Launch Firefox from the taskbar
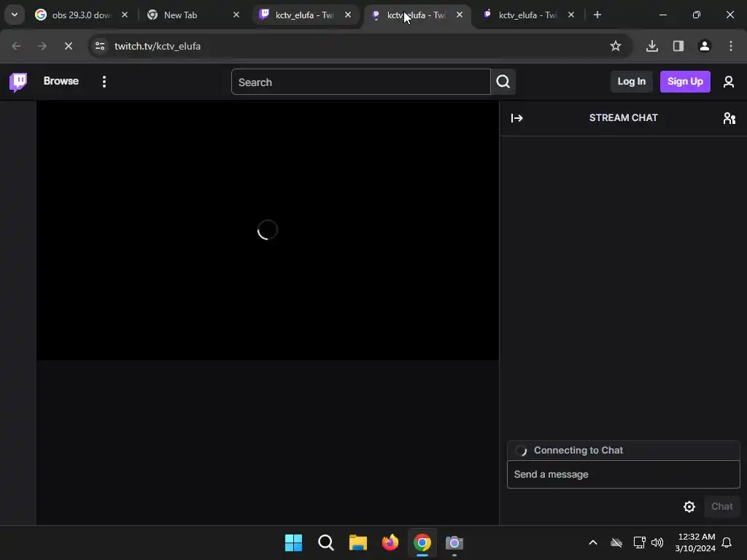The image size is (747, 560). 390,542
